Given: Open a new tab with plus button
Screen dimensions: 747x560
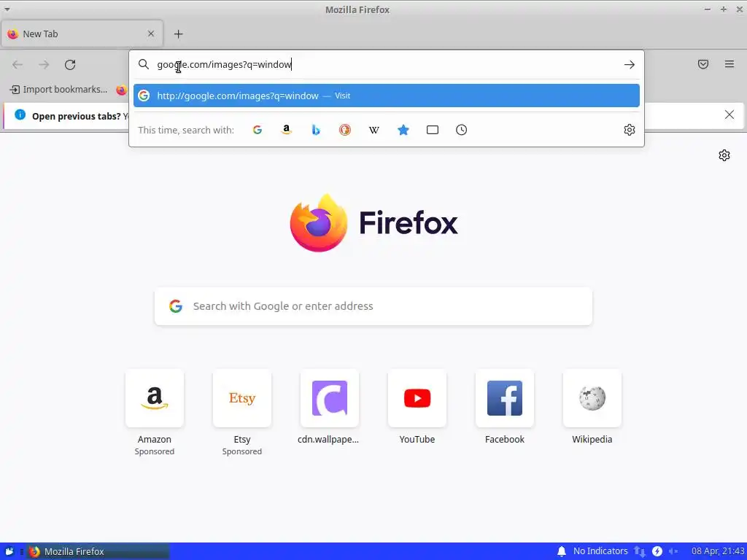Looking at the screenshot, I should click(x=178, y=34).
